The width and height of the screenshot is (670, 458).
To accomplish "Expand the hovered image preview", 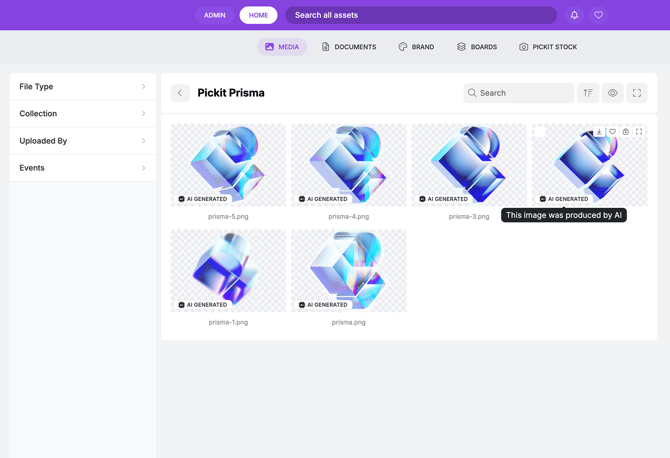I will coord(639,132).
